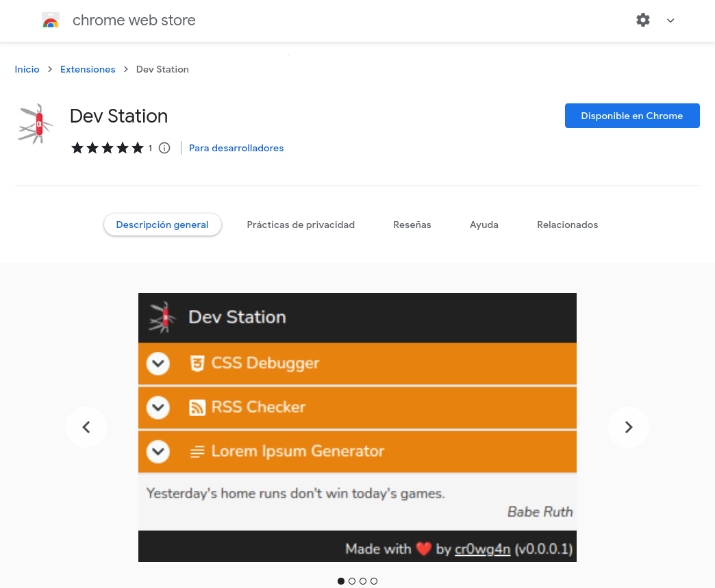Click the Disponible en Chrome button
Screen dimensions: 715x588
631,116
